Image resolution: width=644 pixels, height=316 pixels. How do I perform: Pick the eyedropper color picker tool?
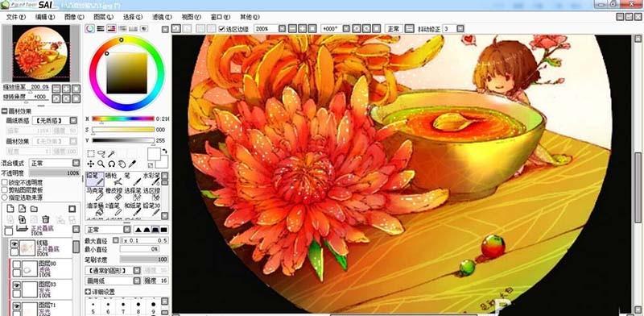(132, 164)
